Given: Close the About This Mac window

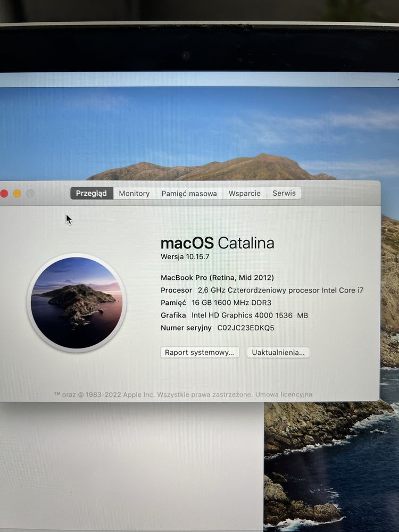Looking at the screenshot, I should [x=4, y=194].
